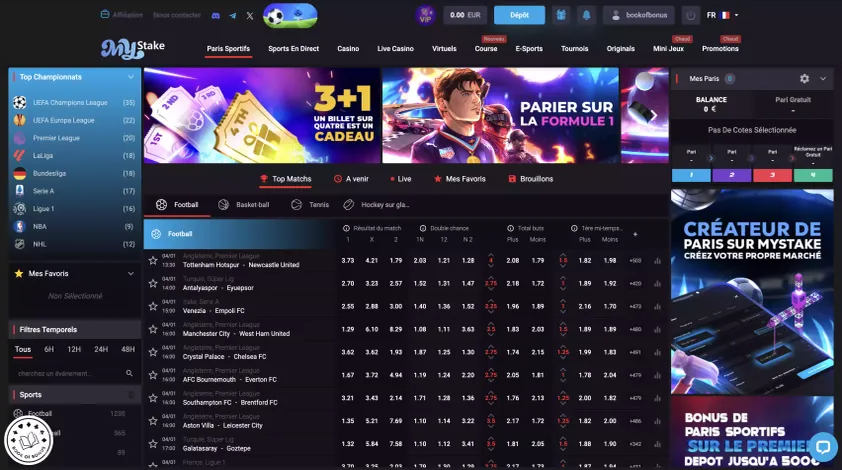Select the Tennis sport tab
This screenshot has height=470, width=842.
click(x=310, y=205)
